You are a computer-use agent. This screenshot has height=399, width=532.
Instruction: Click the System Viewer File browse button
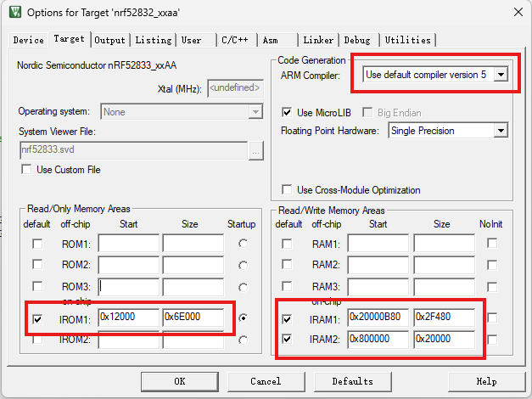[256, 150]
